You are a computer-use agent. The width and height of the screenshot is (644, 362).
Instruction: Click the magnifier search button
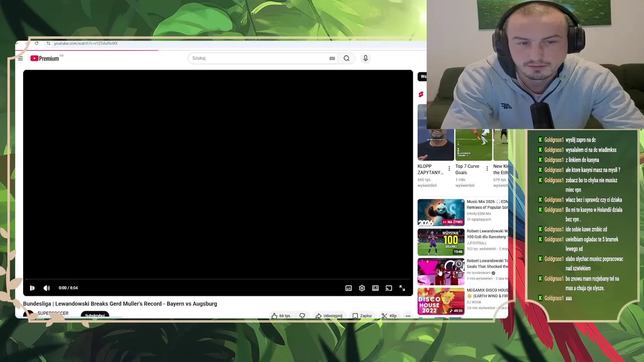347,58
